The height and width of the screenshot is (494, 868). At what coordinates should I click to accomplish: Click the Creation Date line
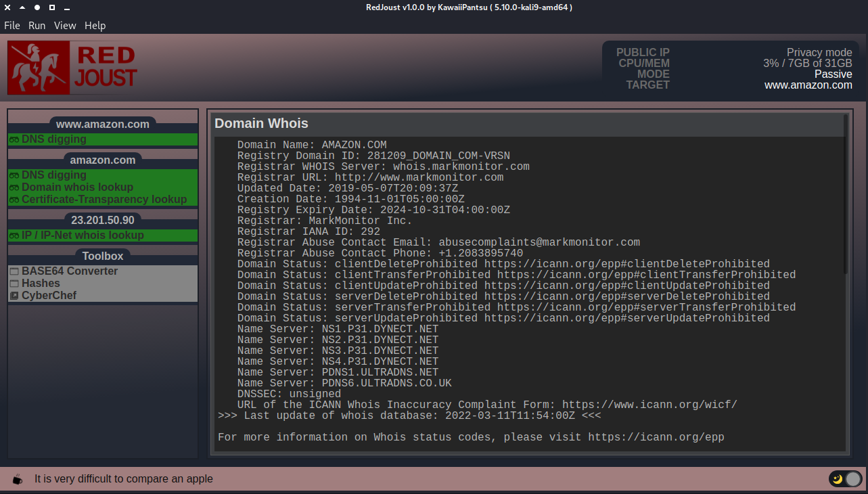[x=351, y=199]
